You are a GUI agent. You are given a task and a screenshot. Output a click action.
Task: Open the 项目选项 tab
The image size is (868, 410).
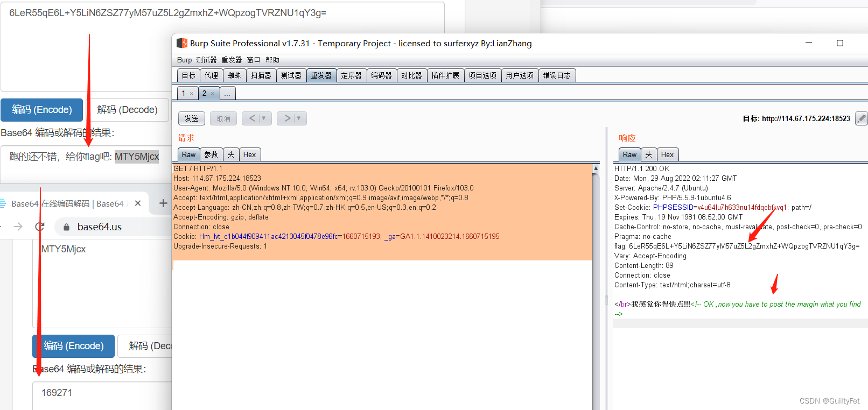[482, 75]
